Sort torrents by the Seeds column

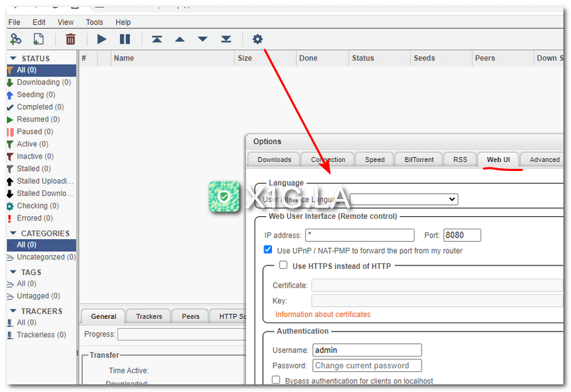click(442, 58)
